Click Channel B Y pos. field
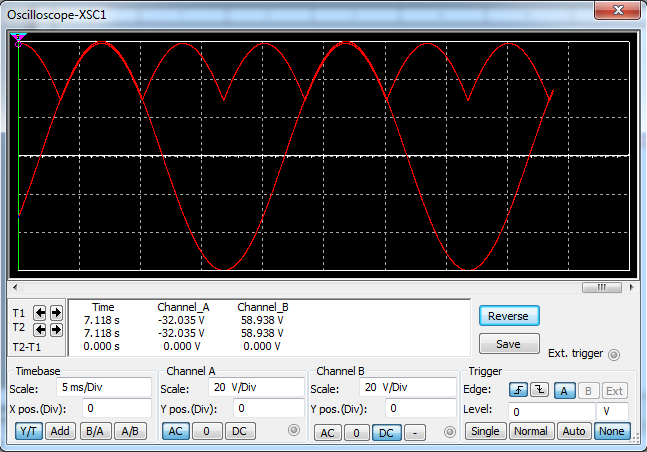The height and width of the screenshot is (452, 647). [421, 409]
